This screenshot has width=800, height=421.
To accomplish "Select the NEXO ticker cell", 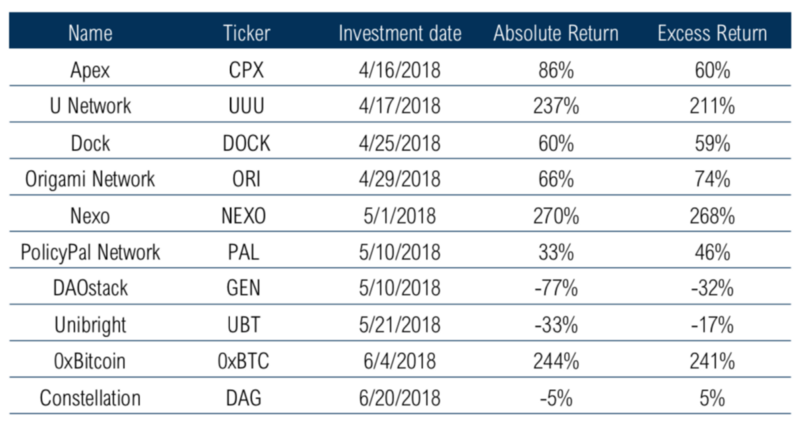I will [246, 215].
